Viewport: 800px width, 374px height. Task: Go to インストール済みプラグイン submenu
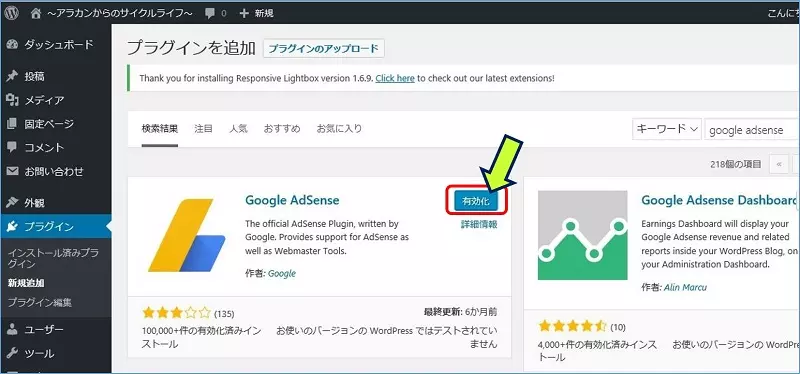pos(53,258)
